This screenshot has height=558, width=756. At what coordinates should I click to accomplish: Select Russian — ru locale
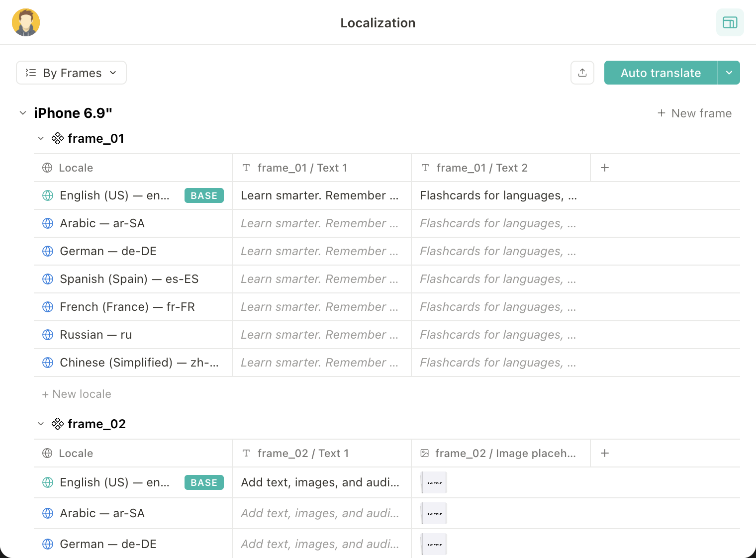(133, 335)
